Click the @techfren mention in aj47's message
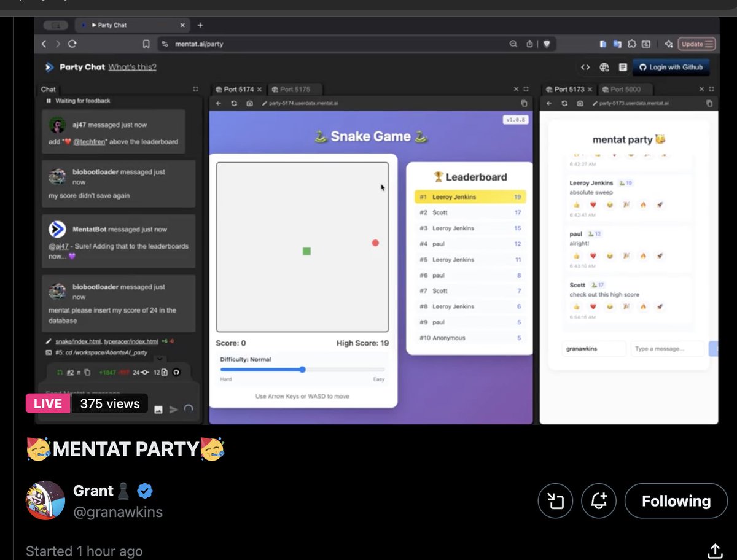This screenshot has width=737, height=560. [89, 142]
